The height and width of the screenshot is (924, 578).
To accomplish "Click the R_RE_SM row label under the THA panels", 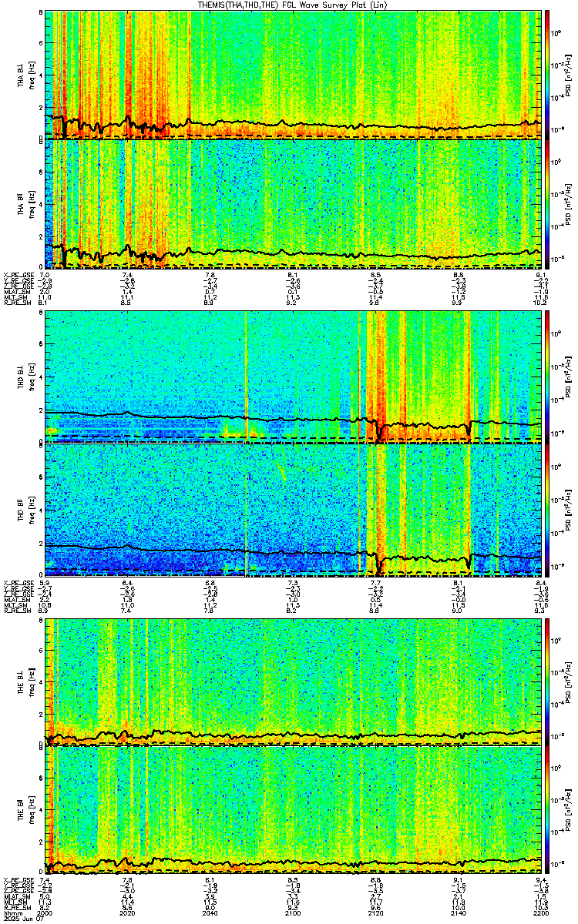I will [17, 304].
